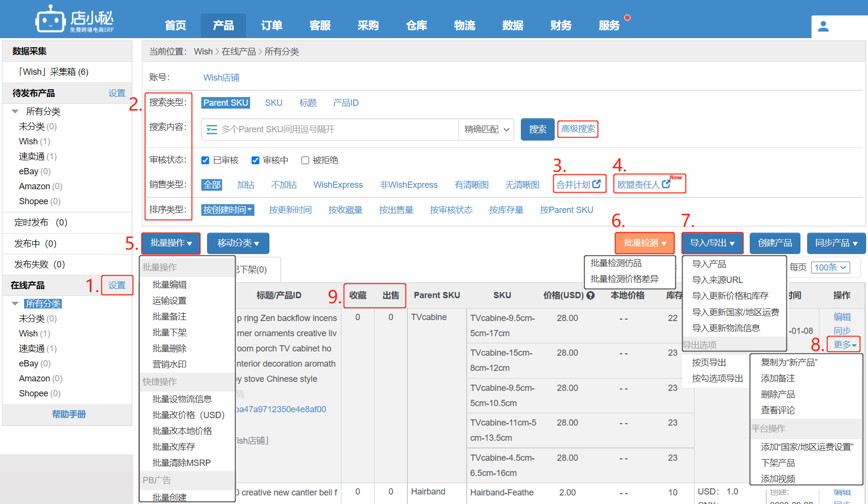This screenshot has width=868, height=504.
Task: Expand the 同步产品 dropdown button
Action: [836, 243]
